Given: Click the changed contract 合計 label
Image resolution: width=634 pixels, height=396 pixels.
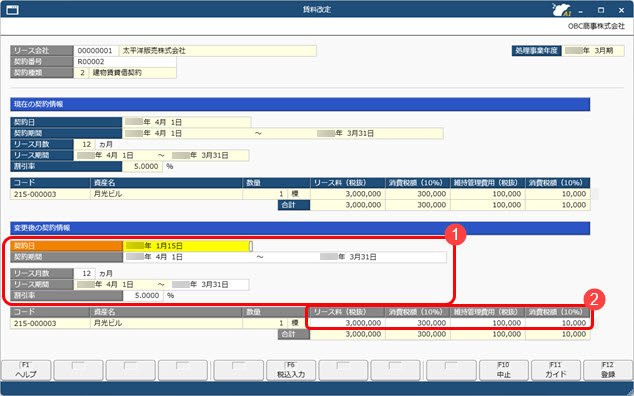Looking at the screenshot, I should (294, 335).
